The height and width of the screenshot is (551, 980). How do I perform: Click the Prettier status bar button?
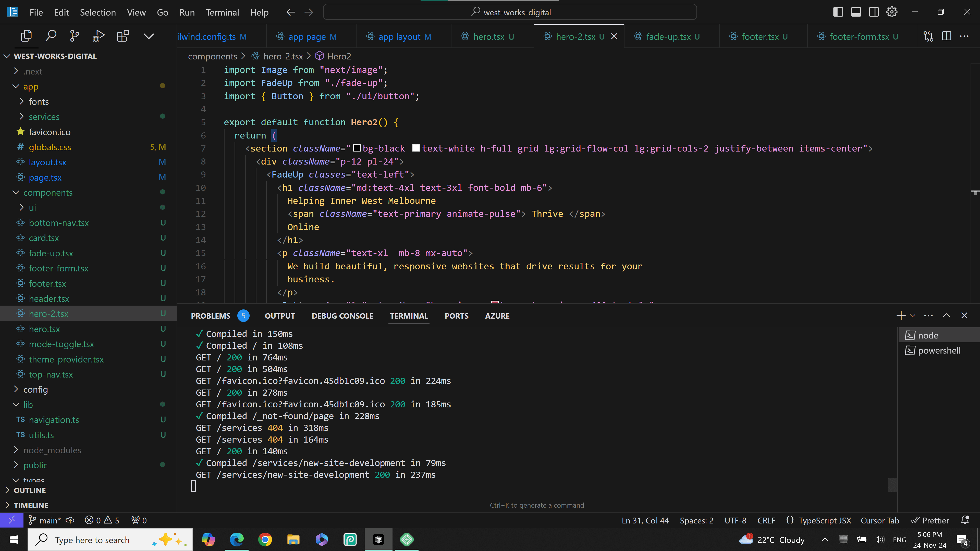tap(930, 520)
